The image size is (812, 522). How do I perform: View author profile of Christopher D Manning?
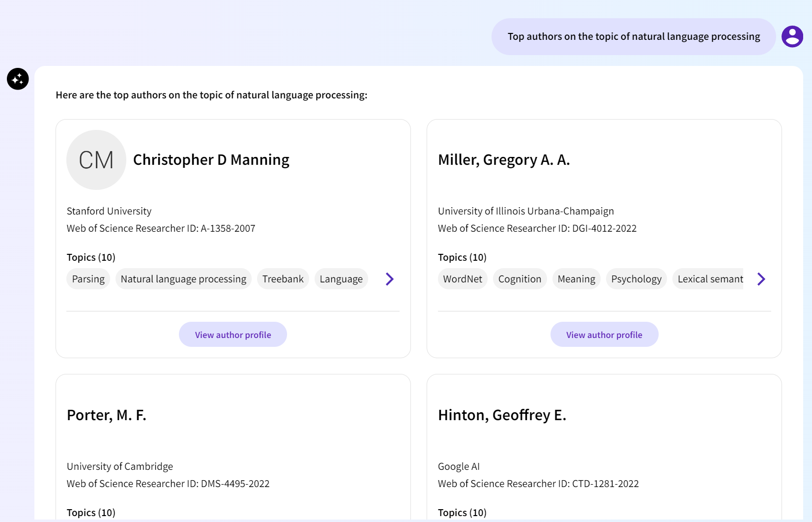[x=233, y=335]
